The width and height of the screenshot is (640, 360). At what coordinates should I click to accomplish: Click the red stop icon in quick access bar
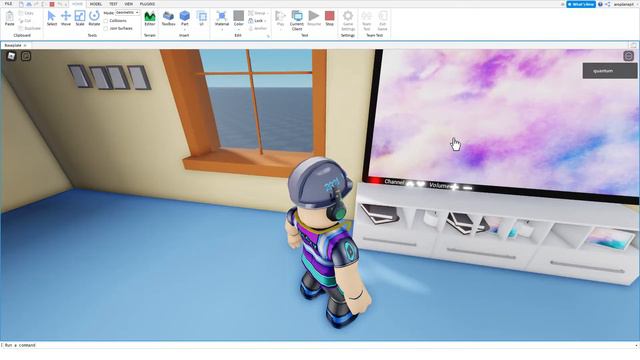52,4
